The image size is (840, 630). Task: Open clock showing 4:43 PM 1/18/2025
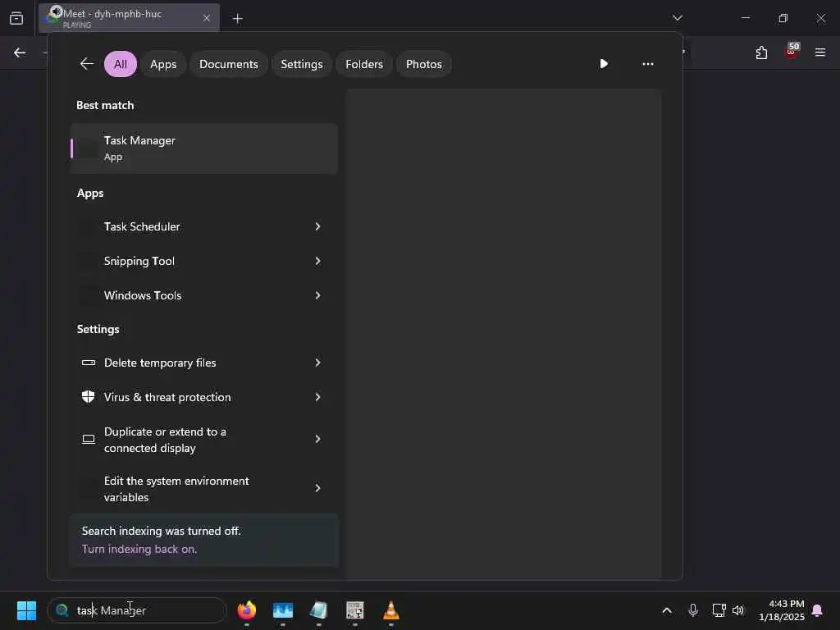tap(782, 610)
